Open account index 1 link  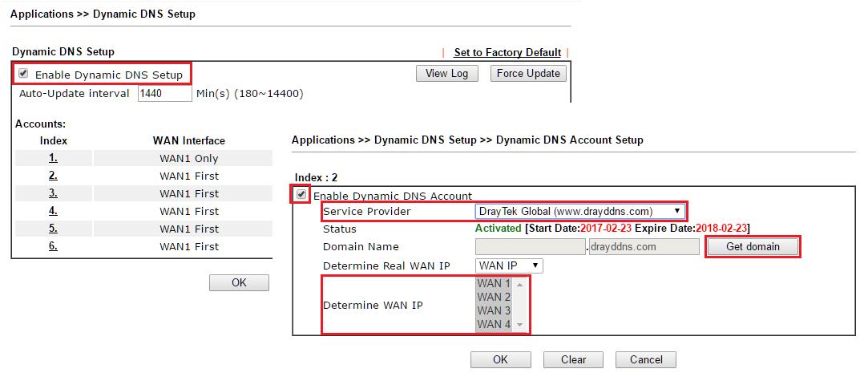click(53, 158)
